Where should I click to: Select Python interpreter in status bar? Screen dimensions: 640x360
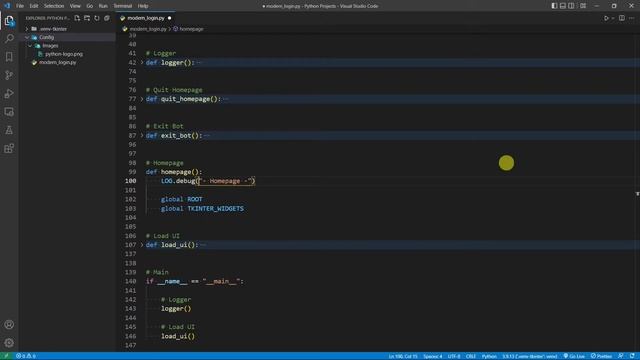pyautogui.click(x=529, y=356)
